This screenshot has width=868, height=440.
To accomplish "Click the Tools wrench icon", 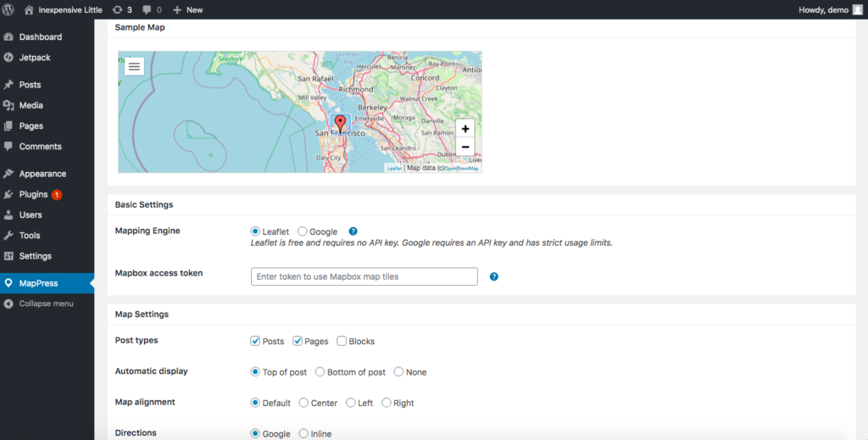I will click(x=8, y=235).
